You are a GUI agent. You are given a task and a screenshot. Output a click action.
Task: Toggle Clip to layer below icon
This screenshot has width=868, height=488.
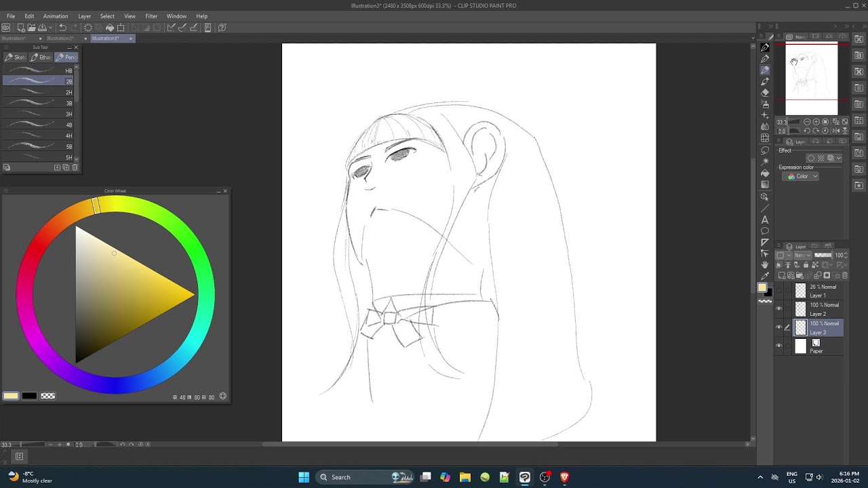pos(778,265)
